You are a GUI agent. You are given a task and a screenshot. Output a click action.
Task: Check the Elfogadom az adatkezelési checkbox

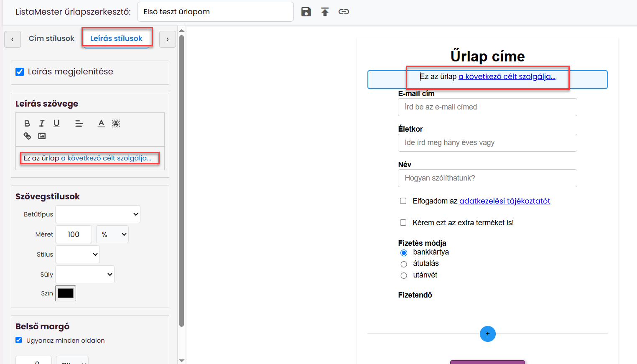pyautogui.click(x=403, y=201)
